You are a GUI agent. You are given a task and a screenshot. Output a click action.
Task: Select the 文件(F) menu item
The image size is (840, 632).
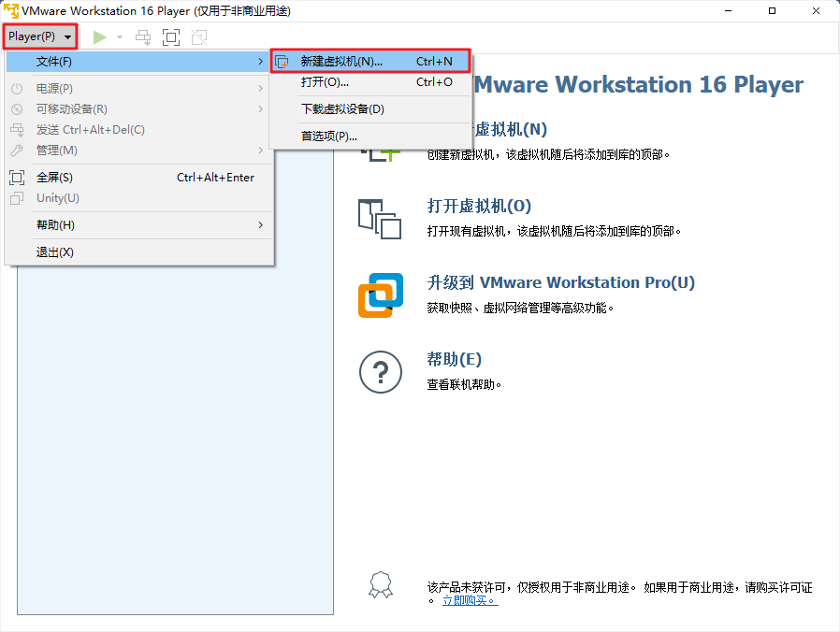[138, 62]
